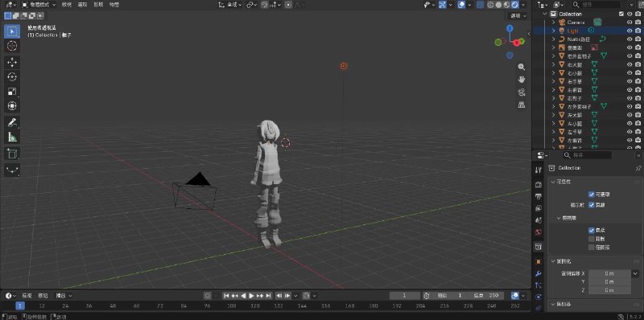Disable Camera row render camera icon
Screen dimensions: 644x320
coord(638,23)
